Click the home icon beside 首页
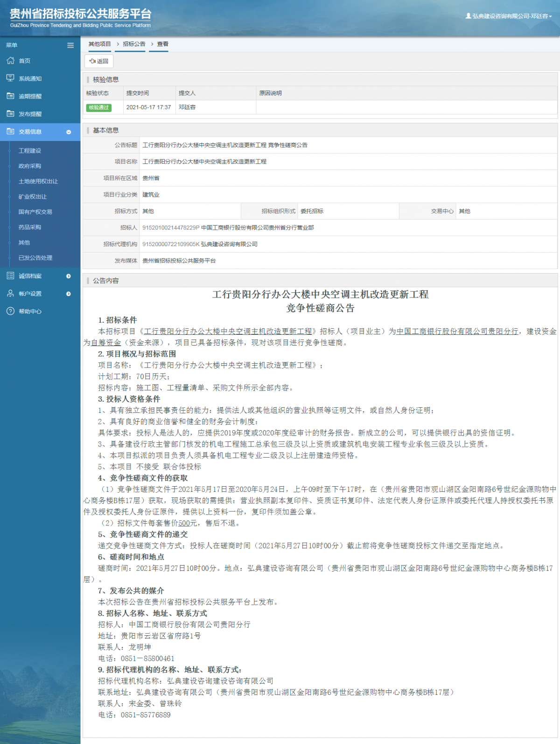This screenshot has height=744, width=560. (10, 61)
